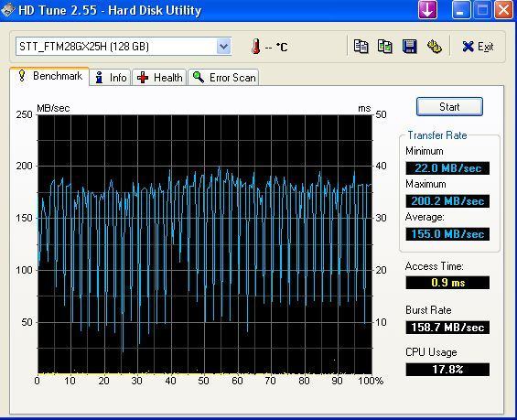The height and width of the screenshot is (420, 517).
Task: Click the Maximum transfer rate value field
Action: [x=447, y=201]
